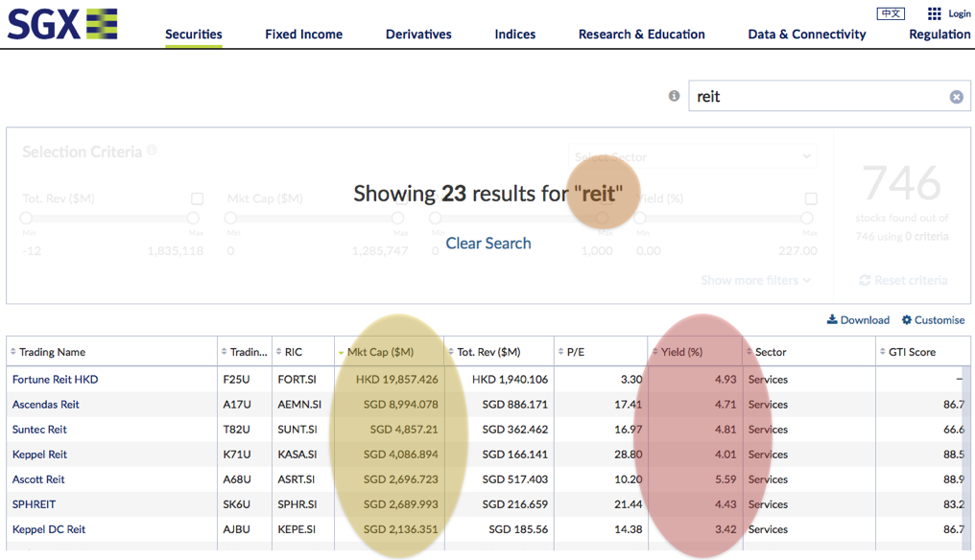Open the Select Sector dropdown
The width and height of the screenshot is (975, 560).
pos(693,156)
